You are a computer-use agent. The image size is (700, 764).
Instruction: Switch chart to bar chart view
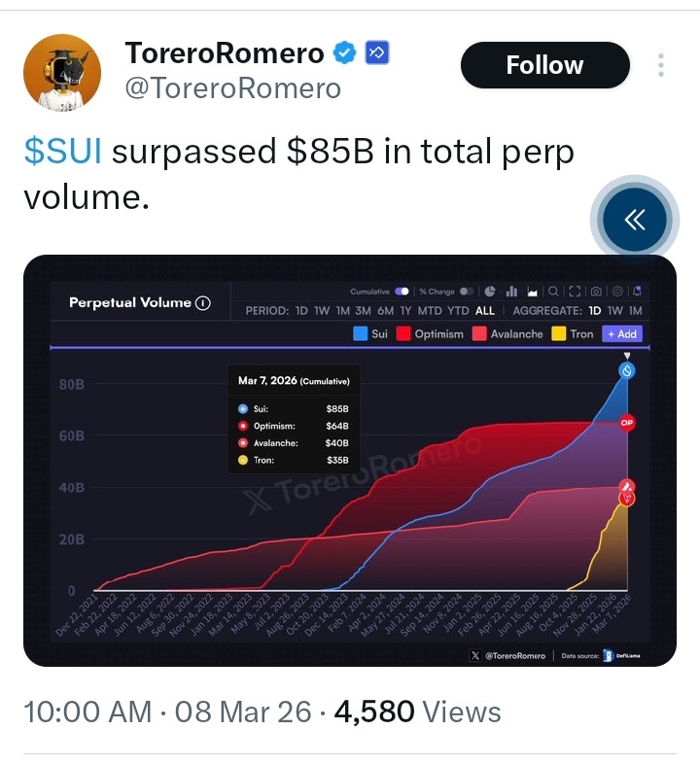pos(511,291)
